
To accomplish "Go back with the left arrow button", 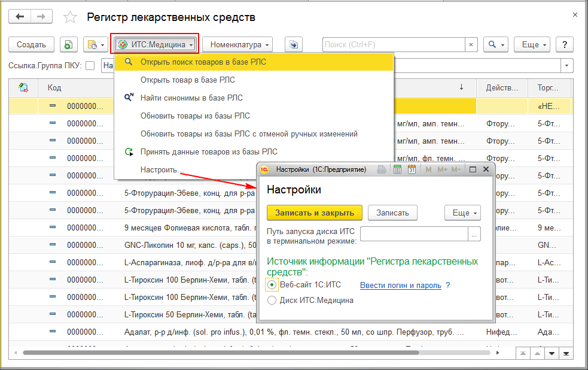I will coord(20,17).
